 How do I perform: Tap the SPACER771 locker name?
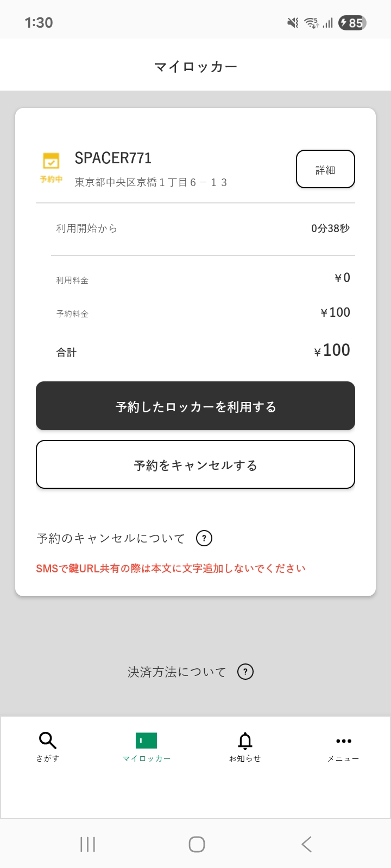pyautogui.click(x=113, y=158)
